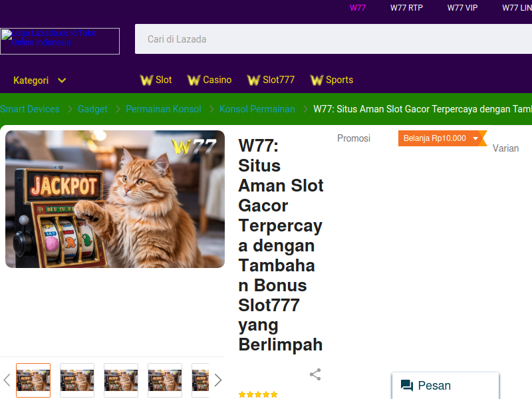
Task: Go to Permainan Konsol breadcrumb link
Action: coord(164,109)
